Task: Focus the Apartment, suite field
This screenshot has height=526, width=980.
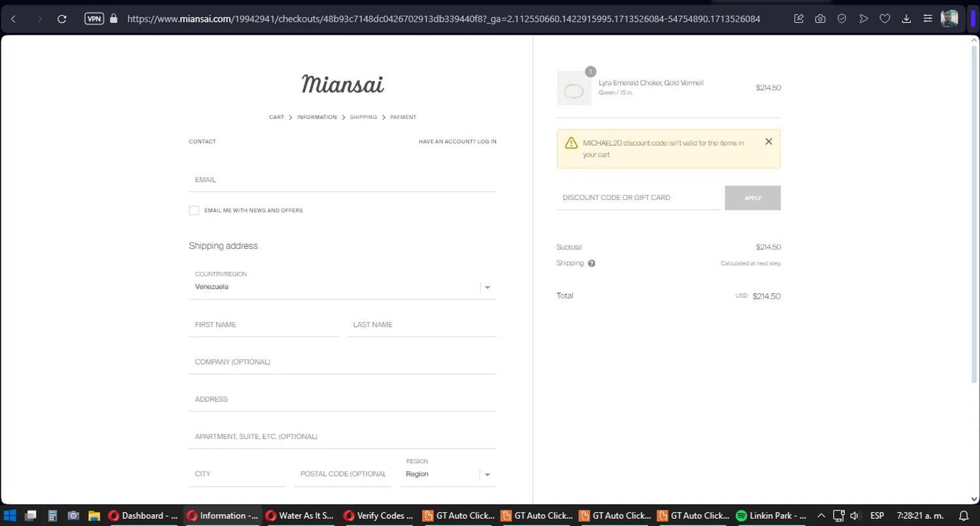Action: pyautogui.click(x=342, y=436)
